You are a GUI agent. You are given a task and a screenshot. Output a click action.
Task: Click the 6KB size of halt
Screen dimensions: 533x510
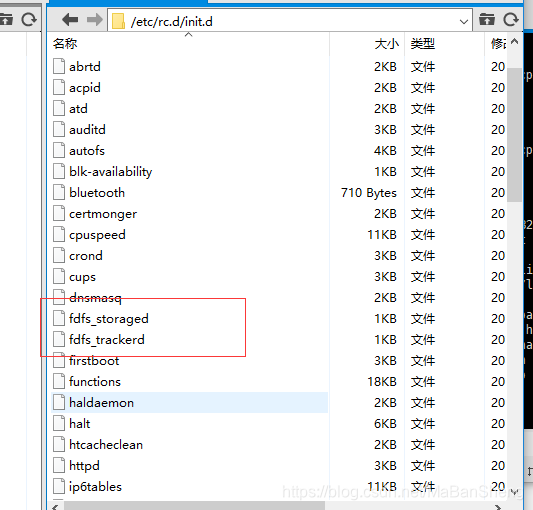point(385,424)
